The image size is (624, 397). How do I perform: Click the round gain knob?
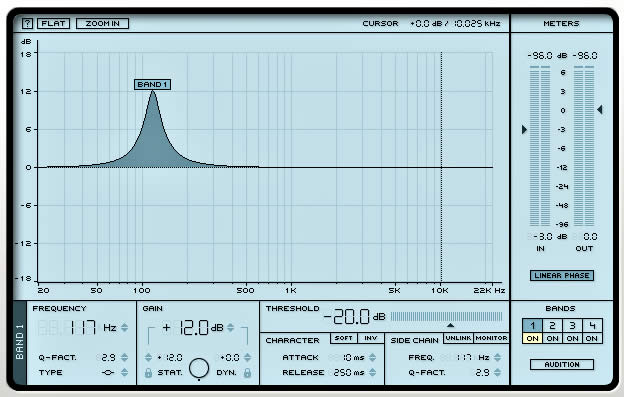click(x=199, y=368)
